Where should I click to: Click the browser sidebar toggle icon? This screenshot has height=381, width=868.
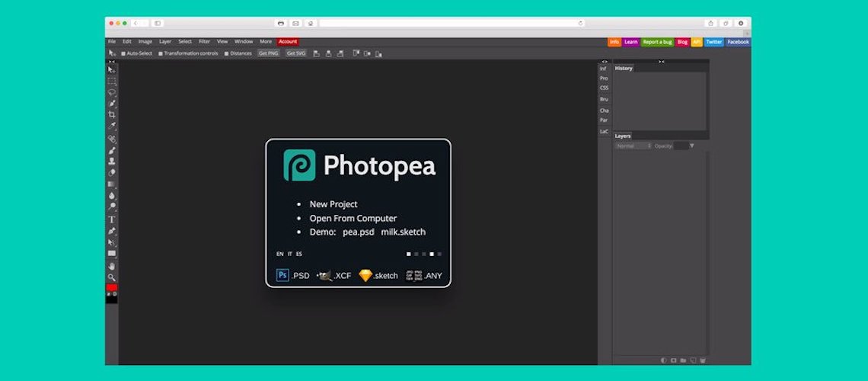(157, 24)
